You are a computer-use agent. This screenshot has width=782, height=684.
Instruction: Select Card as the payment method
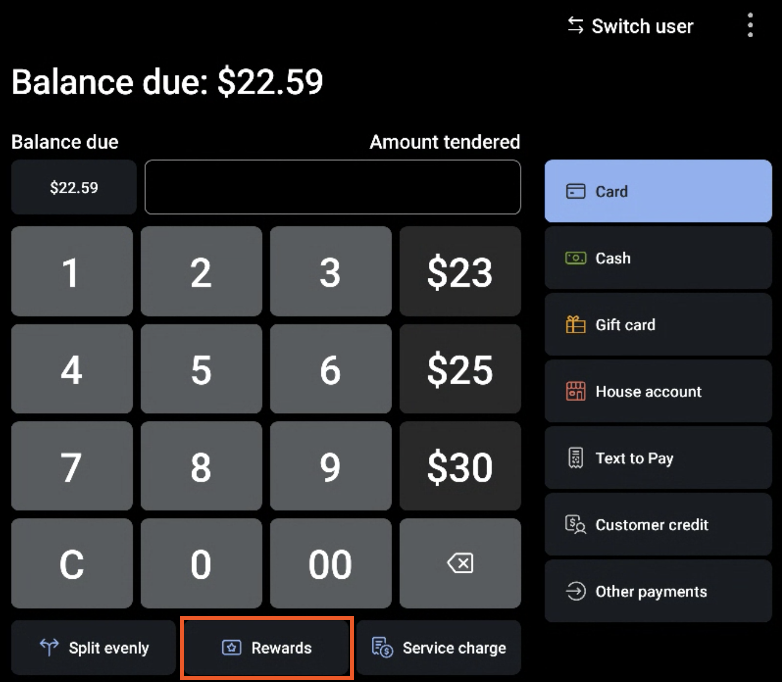click(658, 191)
